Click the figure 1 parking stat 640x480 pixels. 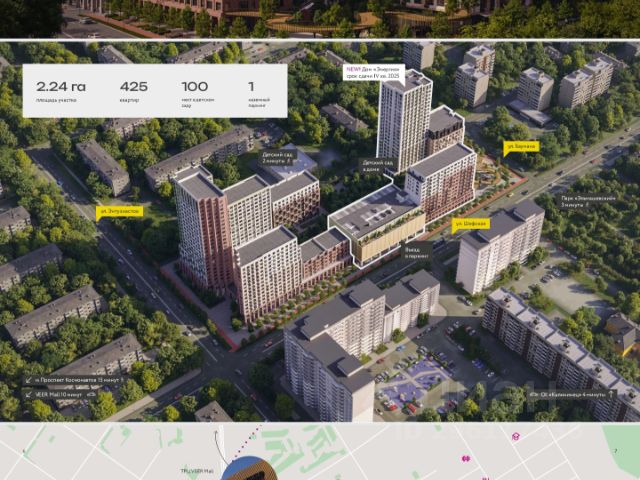click(x=251, y=87)
